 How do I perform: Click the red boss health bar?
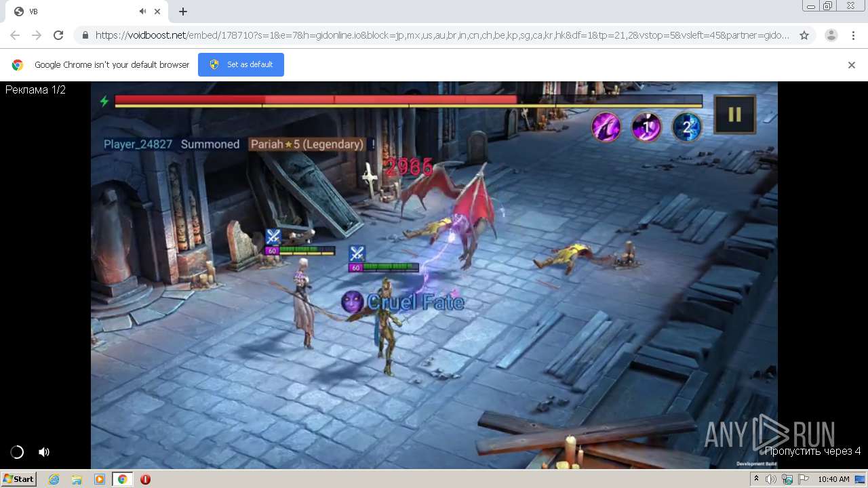click(316, 100)
